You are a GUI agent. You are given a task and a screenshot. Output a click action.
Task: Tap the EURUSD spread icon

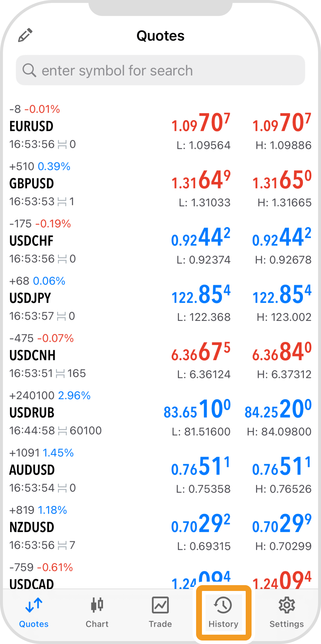click(62, 145)
